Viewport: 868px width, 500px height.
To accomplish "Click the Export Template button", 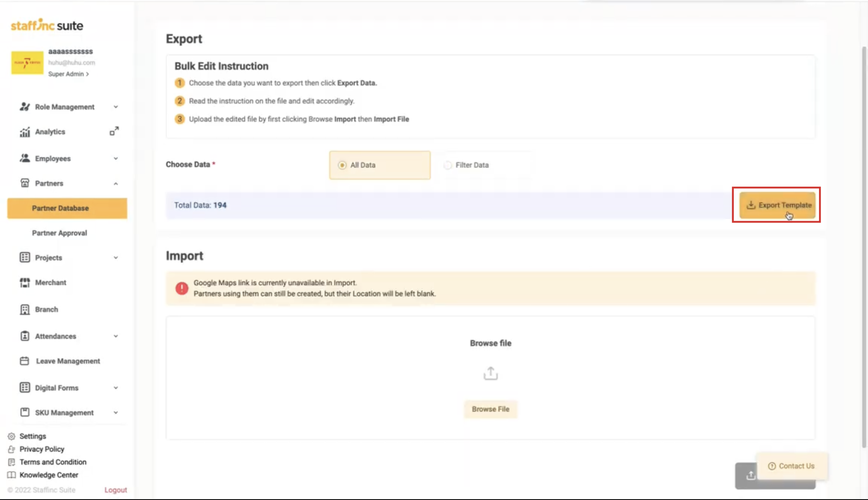I will pos(777,205).
